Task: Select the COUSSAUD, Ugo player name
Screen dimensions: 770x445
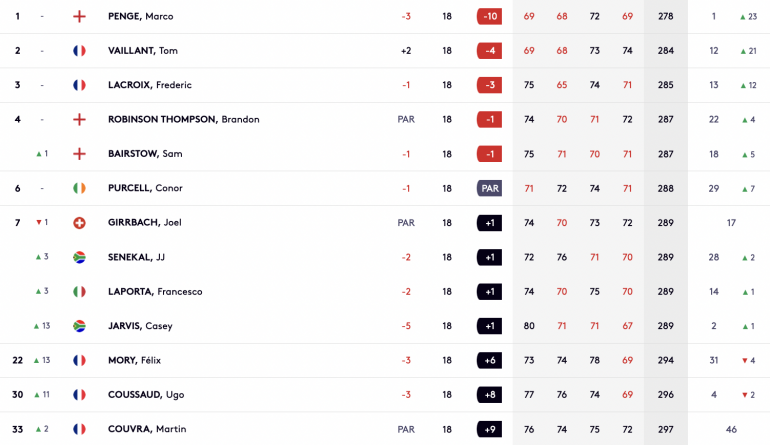Action: 146,395
